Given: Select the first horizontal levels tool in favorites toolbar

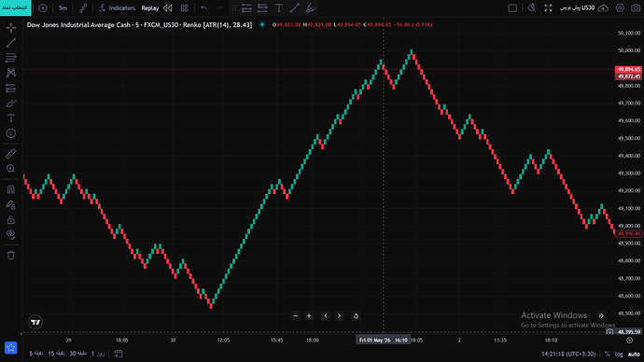Looking at the screenshot, I should [x=246, y=8].
